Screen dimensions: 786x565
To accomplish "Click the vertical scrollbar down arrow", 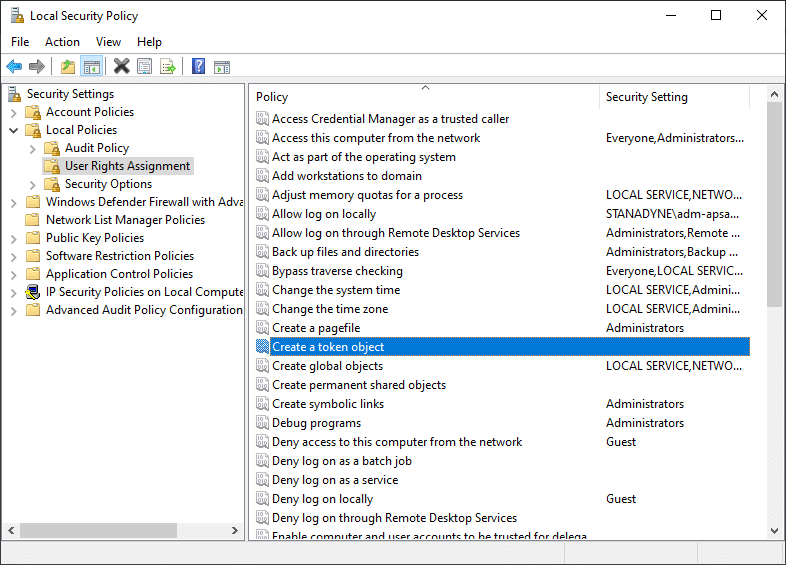I will point(775,531).
